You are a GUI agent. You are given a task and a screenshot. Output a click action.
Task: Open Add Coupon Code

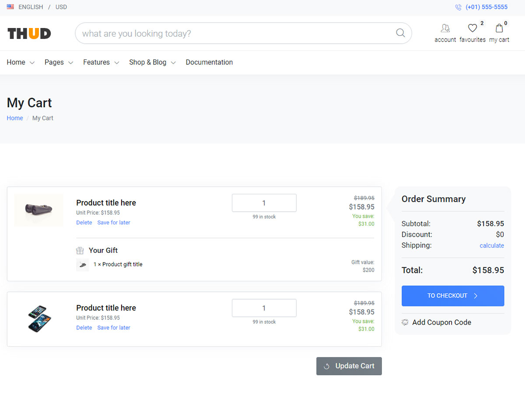point(441,322)
